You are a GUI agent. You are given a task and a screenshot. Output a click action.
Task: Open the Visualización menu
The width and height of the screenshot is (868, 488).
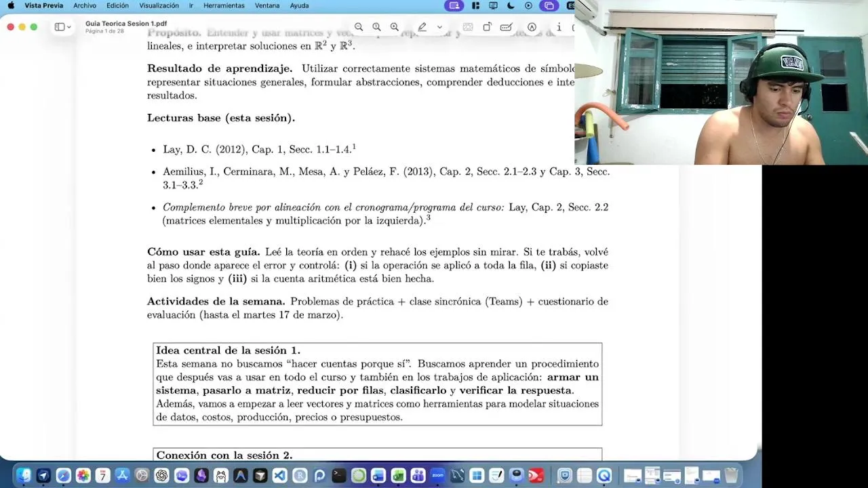point(159,5)
